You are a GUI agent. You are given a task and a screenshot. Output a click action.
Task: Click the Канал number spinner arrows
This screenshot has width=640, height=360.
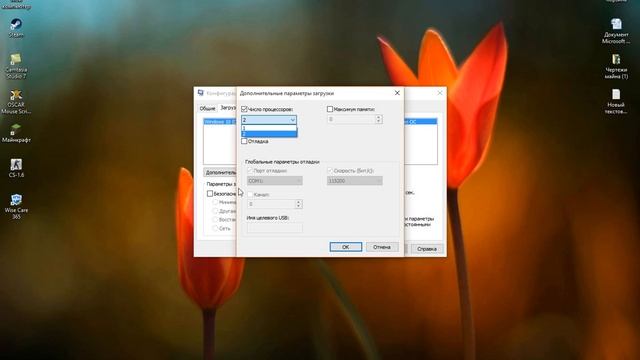[298, 204]
